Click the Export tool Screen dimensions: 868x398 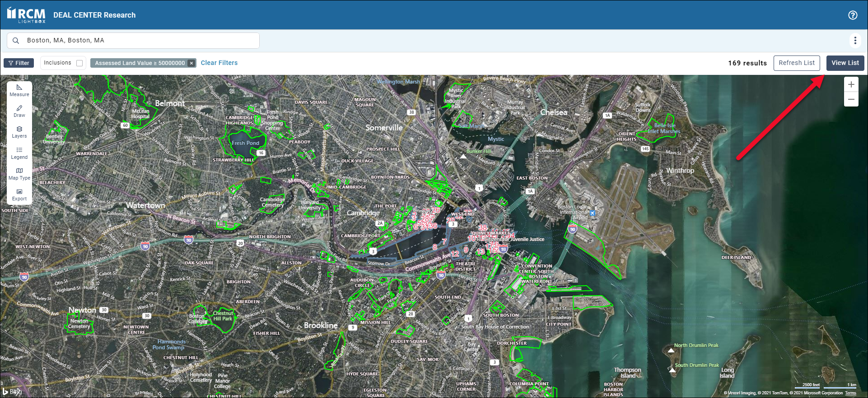pos(19,194)
